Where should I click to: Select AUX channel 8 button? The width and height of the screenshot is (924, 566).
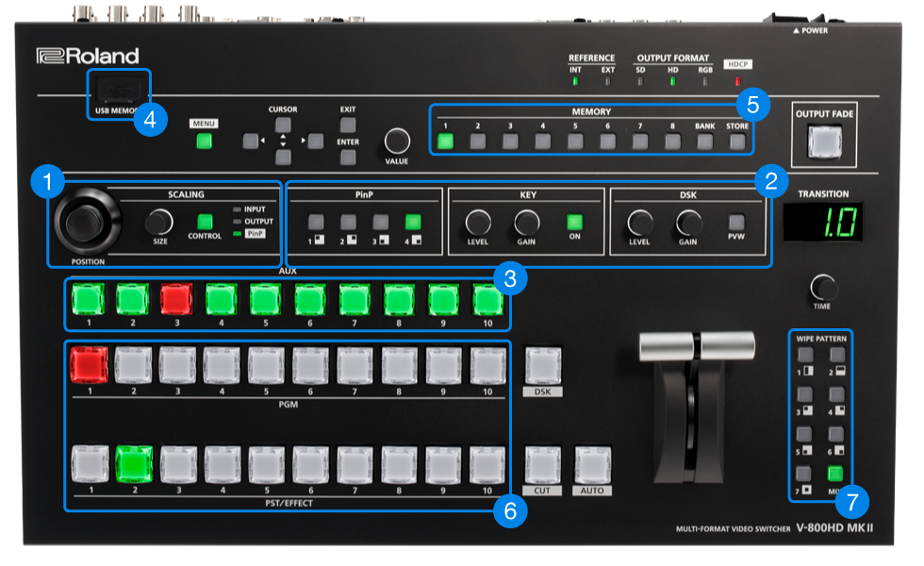[x=399, y=299]
